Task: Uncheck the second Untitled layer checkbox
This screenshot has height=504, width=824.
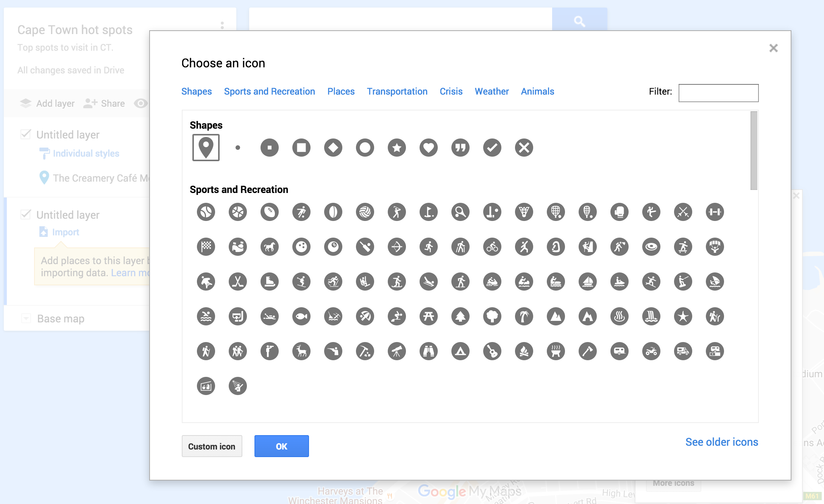Action: point(25,215)
